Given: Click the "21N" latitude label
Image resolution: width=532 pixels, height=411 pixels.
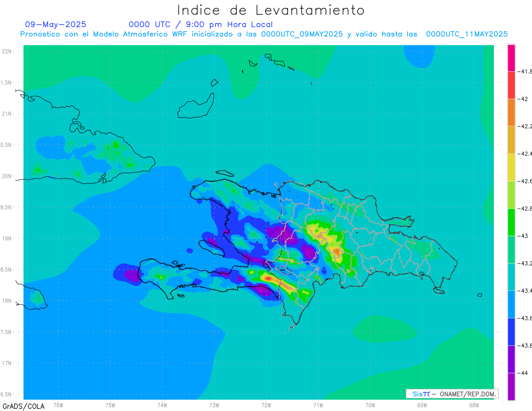Looking at the screenshot, I should 8,114.
